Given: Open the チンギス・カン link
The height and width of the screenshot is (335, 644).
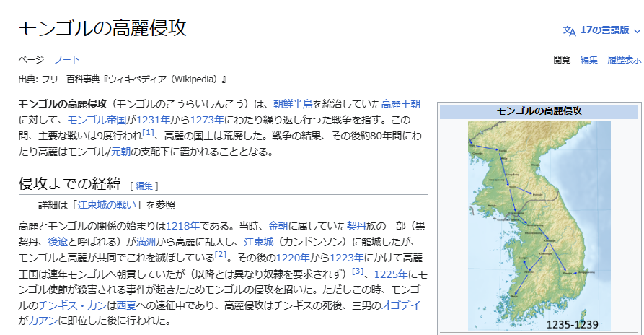Looking at the screenshot, I should pyautogui.click(x=75, y=305).
